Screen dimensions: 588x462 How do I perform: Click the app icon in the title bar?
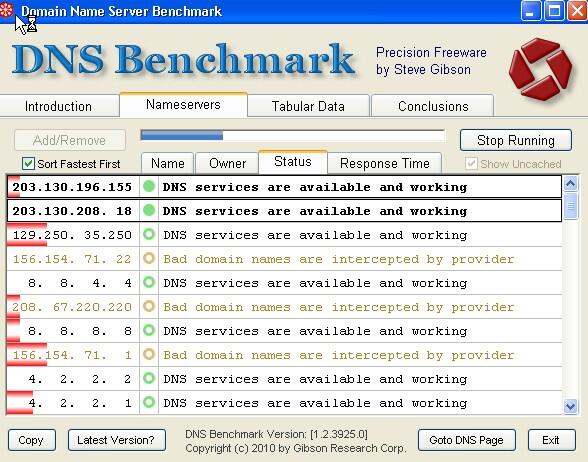(x=6, y=10)
